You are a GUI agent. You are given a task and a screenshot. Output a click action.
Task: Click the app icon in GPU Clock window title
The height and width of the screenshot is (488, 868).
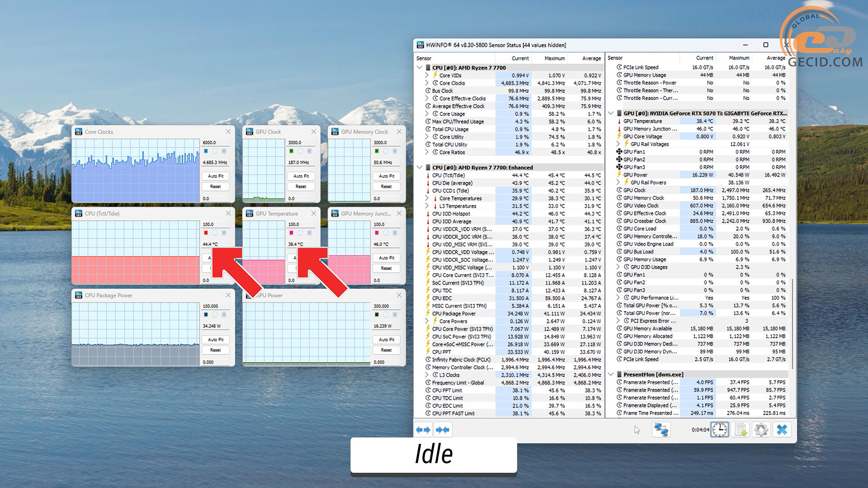(250, 131)
